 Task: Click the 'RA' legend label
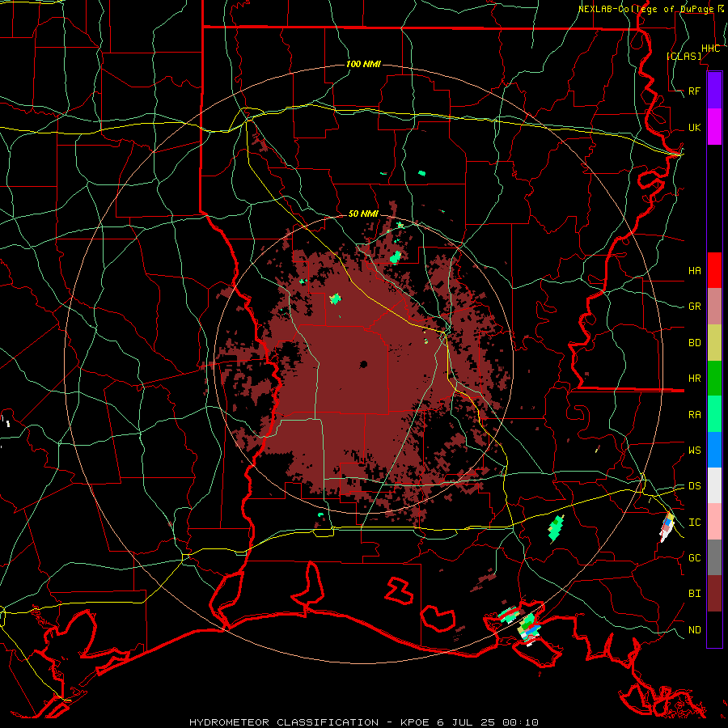point(694,415)
